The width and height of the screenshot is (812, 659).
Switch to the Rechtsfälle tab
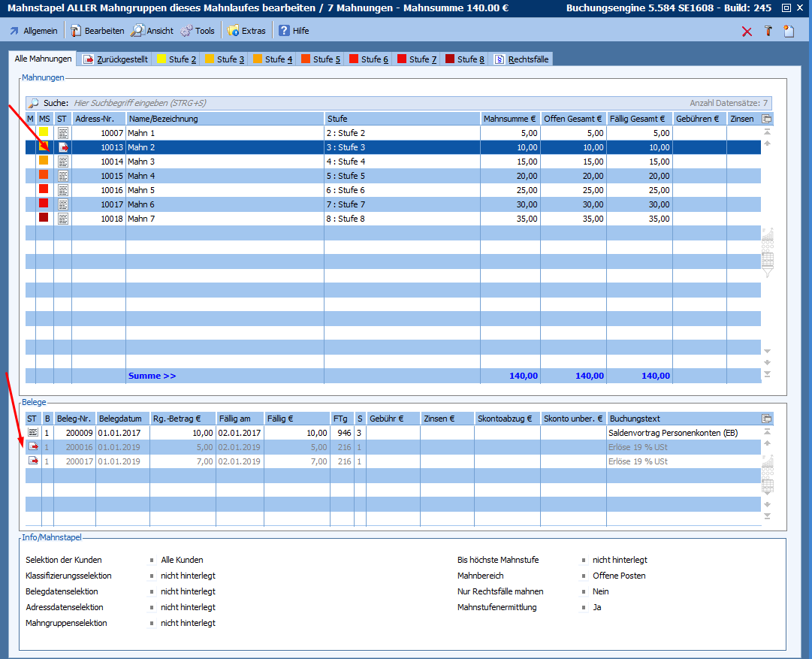pyautogui.click(x=523, y=59)
